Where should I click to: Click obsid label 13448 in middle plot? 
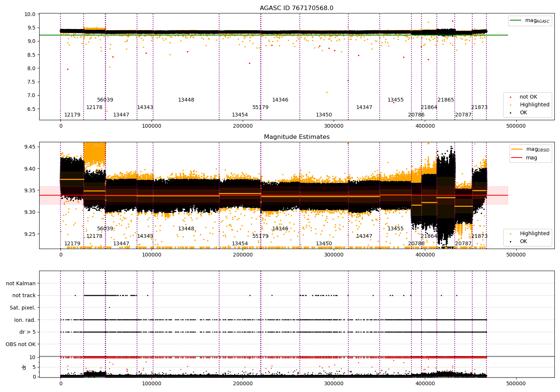coord(186,229)
